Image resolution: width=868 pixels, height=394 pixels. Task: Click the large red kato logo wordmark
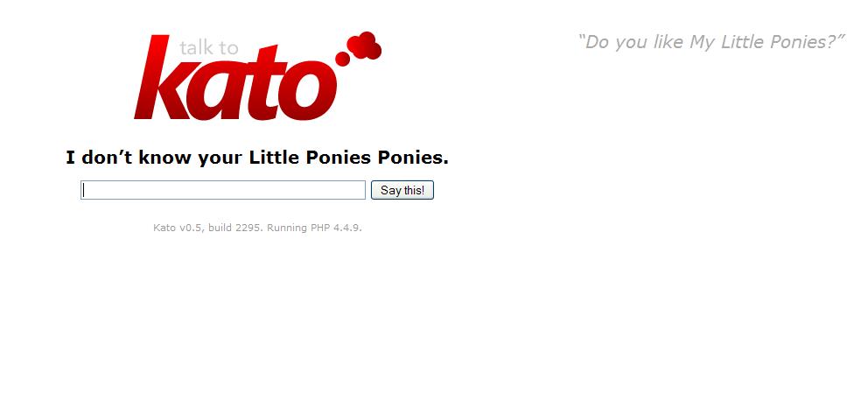[x=235, y=78]
